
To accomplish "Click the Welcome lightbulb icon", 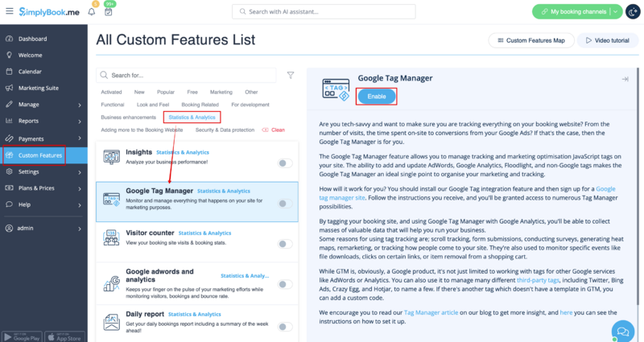I will click(9, 55).
